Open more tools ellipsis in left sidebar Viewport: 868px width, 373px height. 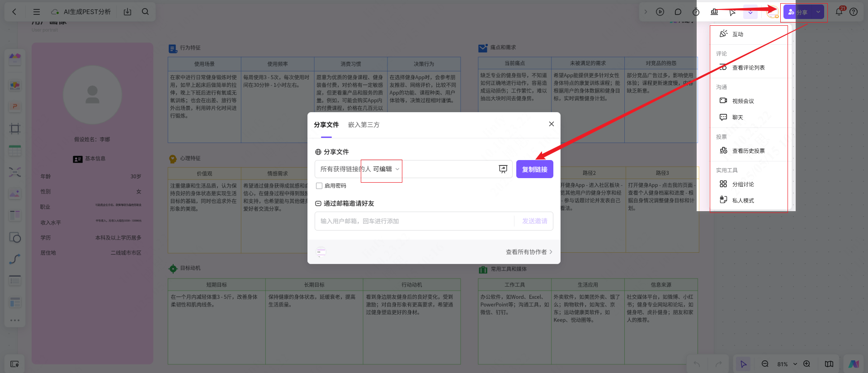(x=15, y=320)
